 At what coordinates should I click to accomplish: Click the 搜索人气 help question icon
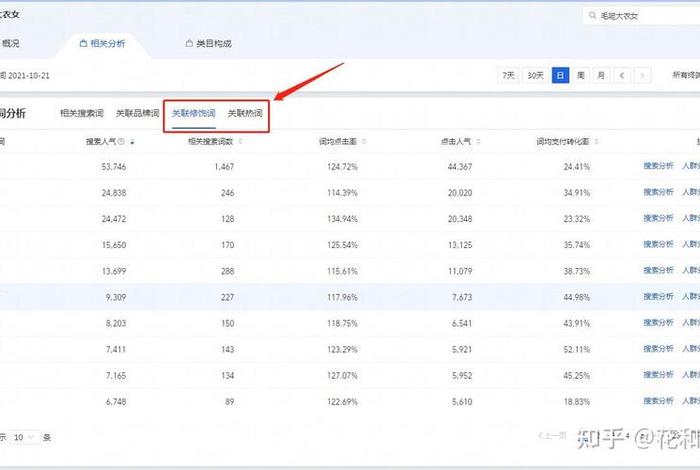pos(121,141)
